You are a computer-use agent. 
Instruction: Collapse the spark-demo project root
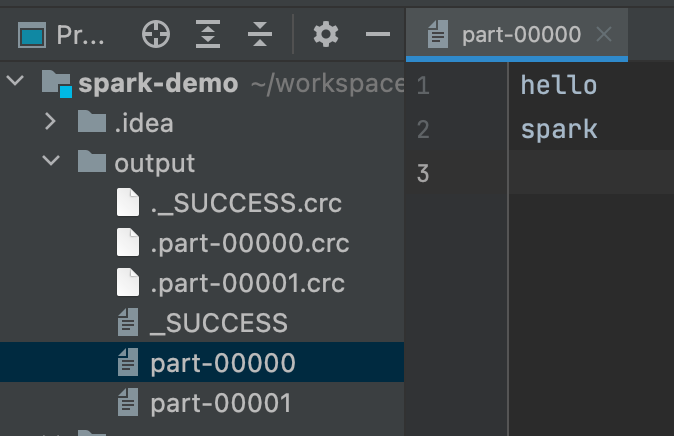(x=16, y=82)
